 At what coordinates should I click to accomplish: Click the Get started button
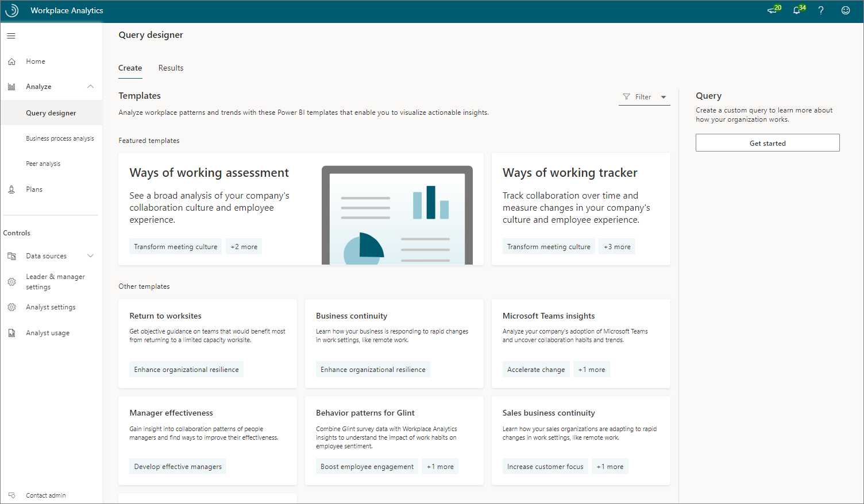[767, 143]
